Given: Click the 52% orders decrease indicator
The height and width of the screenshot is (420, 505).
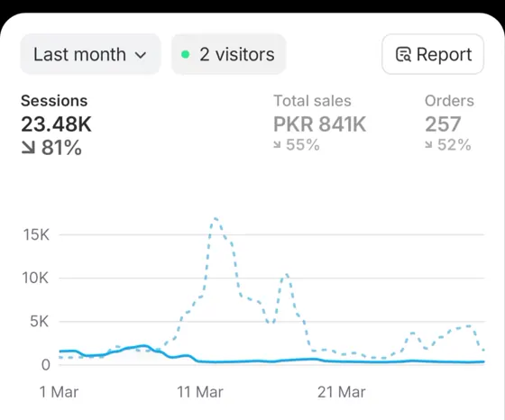Looking at the screenshot, I should (448, 145).
